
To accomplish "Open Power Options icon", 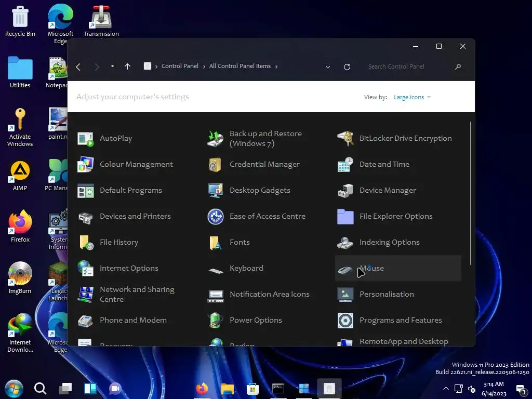I will tap(216, 321).
